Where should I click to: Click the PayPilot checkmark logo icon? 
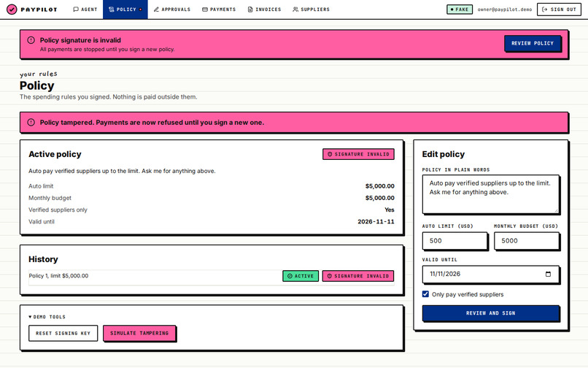(x=12, y=9)
